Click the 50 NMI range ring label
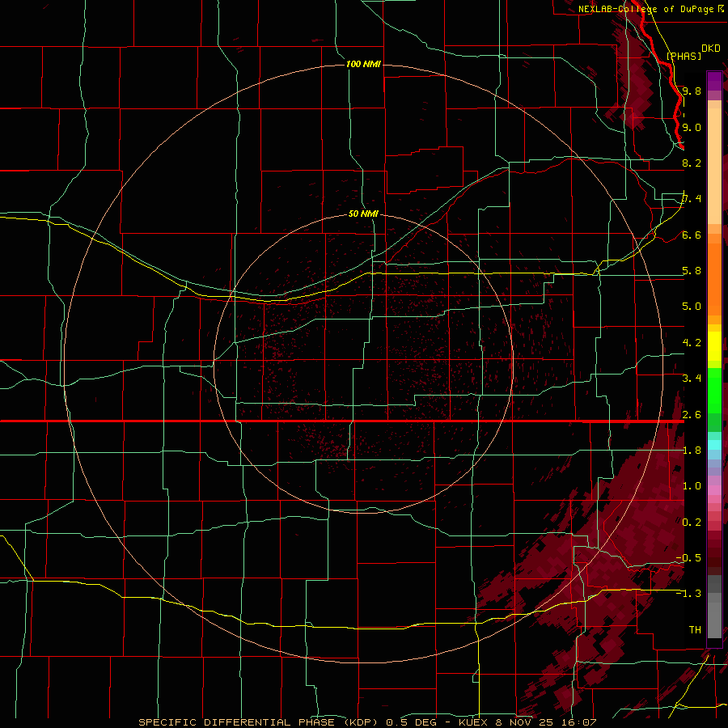This screenshot has width=728, height=728. click(363, 214)
